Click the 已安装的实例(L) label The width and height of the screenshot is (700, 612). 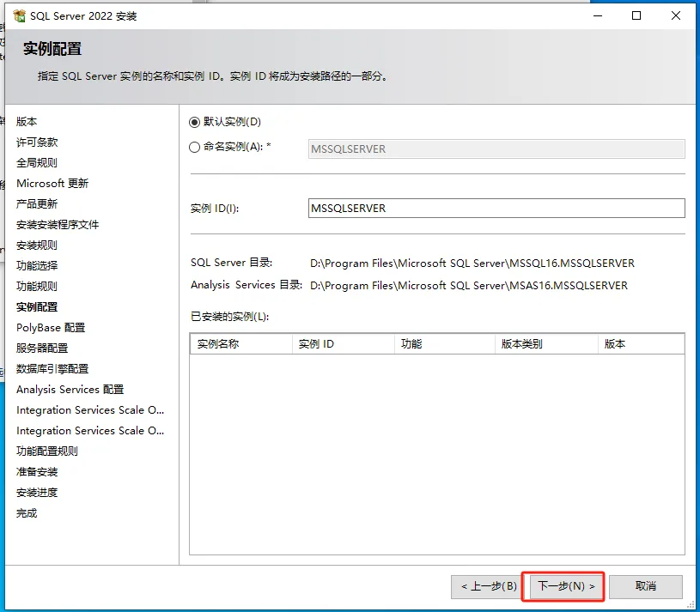[x=230, y=317]
